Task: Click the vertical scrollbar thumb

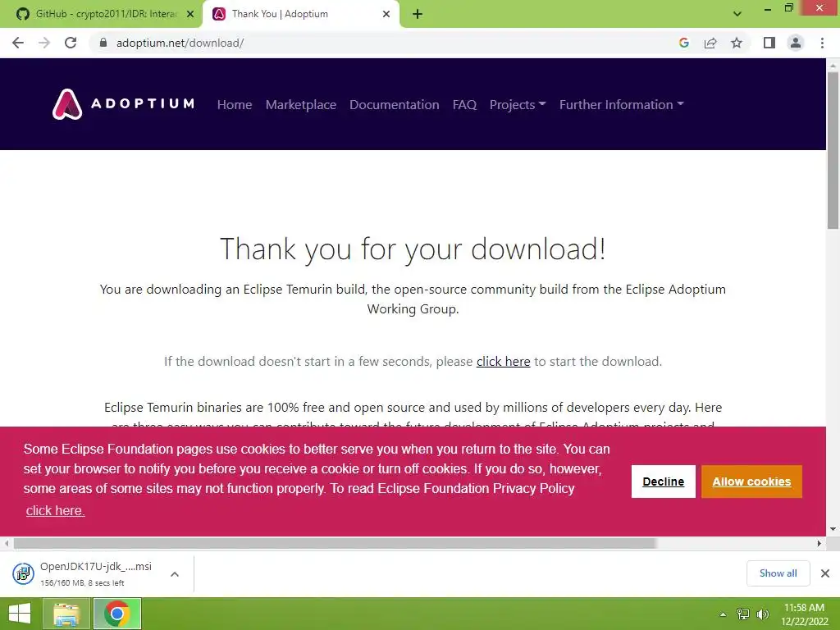Action: tap(833, 150)
